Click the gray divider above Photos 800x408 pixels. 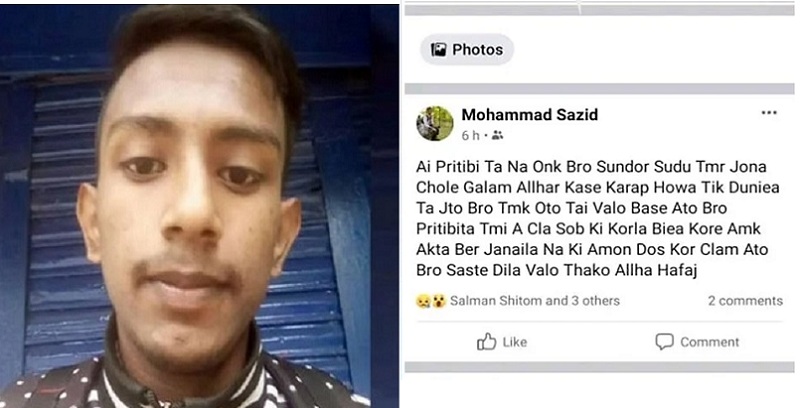click(x=599, y=10)
